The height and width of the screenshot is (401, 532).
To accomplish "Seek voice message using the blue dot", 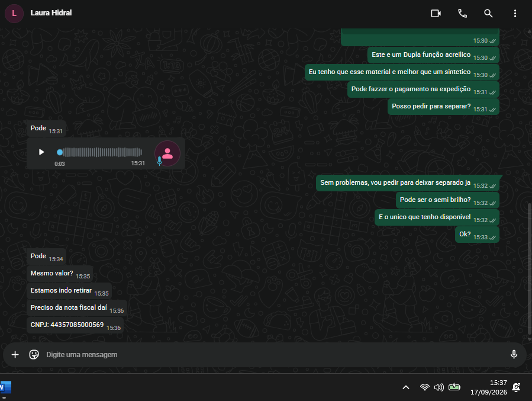I will click(x=60, y=152).
